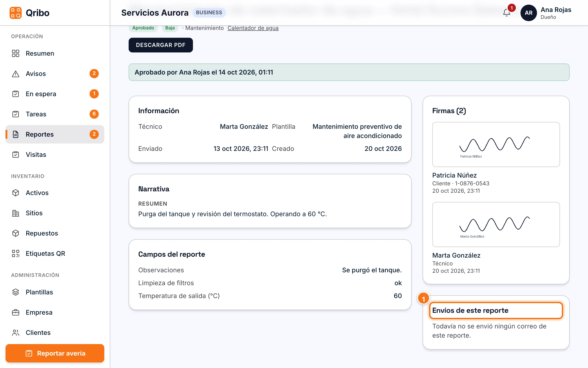Select the approval banner text
Image resolution: width=588 pixels, height=368 pixels.
[204, 72]
